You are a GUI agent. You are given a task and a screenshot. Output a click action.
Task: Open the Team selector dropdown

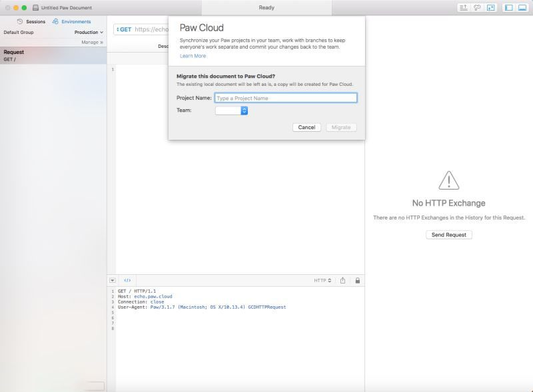point(231,110)
